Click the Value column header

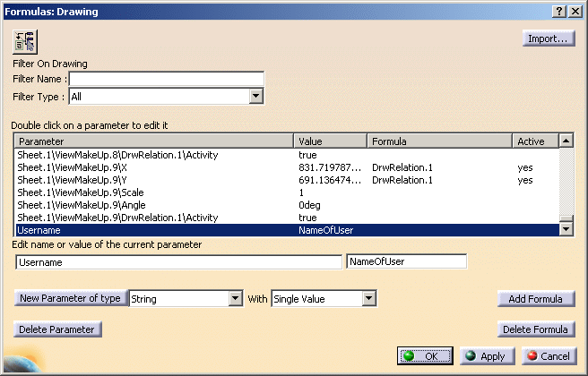pyautogui.click(x=331, y=141)
